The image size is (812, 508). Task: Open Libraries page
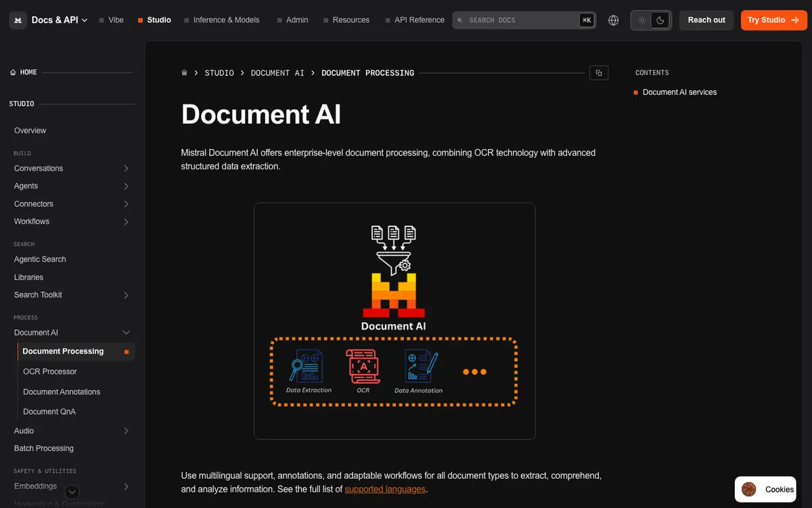pyautogui.click(x=28, y=277)
